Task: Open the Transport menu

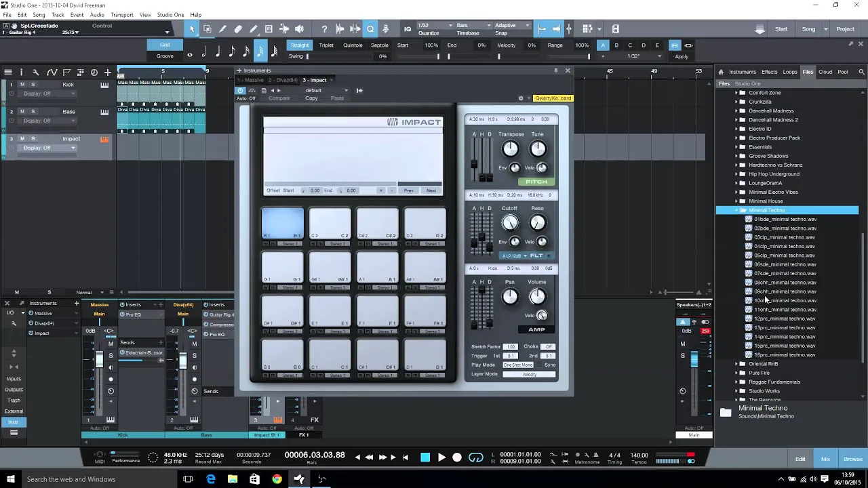Action: tap(122, 15)
